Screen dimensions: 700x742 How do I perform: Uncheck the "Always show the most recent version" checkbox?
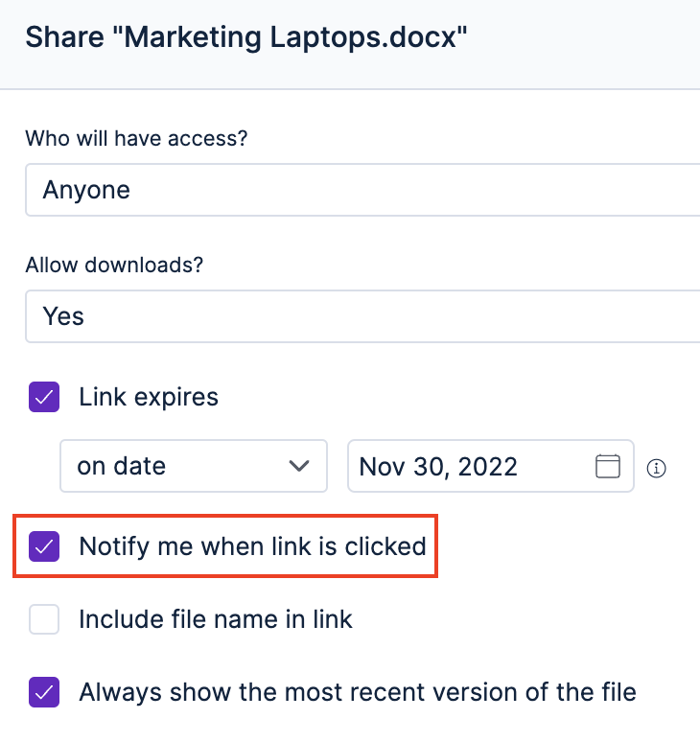[44, 691]
